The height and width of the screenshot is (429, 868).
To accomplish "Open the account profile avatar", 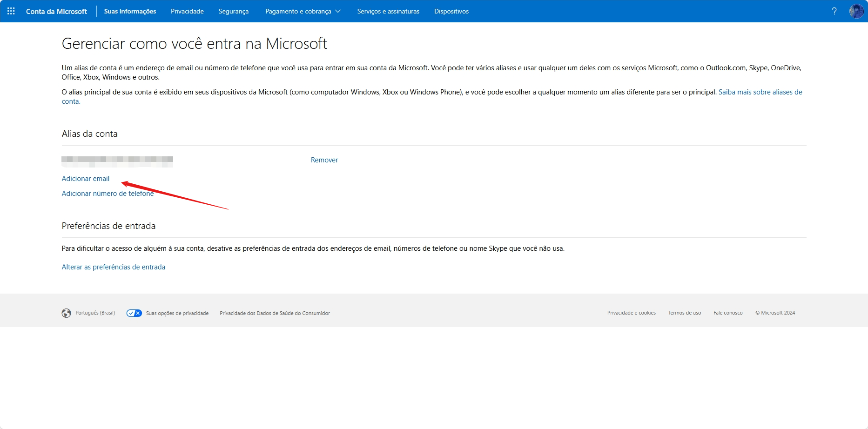I will pyautogui.click(x=856, y=11).
